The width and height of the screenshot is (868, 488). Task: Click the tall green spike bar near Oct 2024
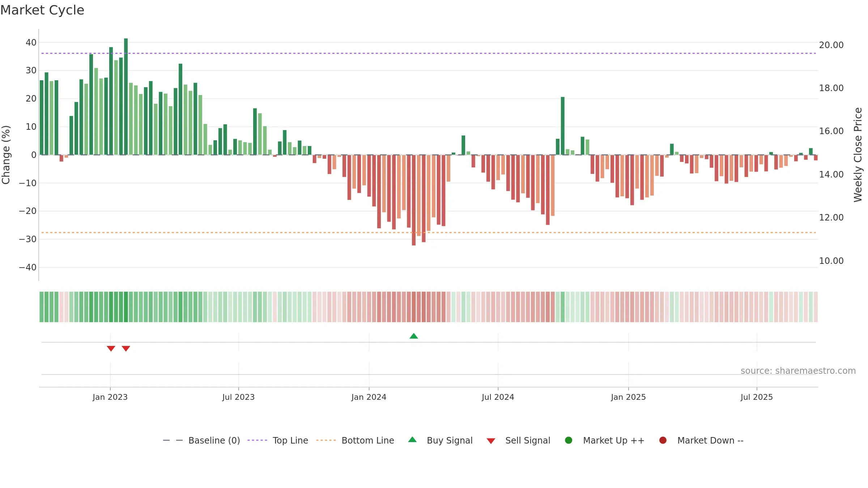pos(563,126)
